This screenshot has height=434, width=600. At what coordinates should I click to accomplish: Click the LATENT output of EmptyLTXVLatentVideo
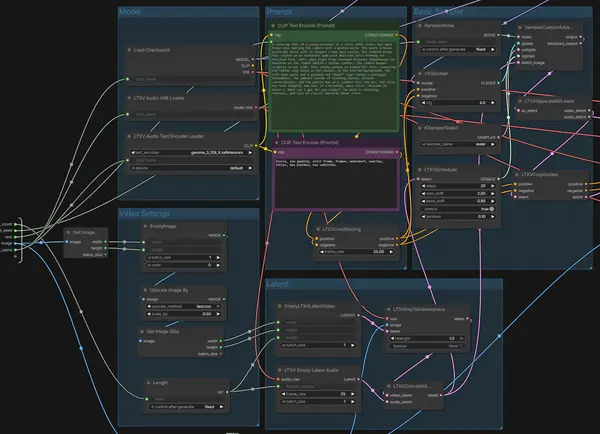359,315
